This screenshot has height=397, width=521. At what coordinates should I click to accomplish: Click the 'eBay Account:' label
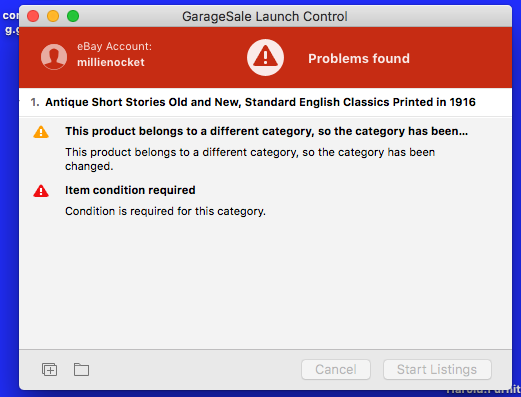[114, 46]
